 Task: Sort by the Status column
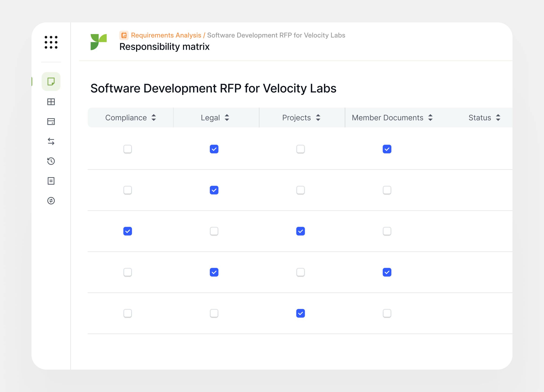point(498,118)
